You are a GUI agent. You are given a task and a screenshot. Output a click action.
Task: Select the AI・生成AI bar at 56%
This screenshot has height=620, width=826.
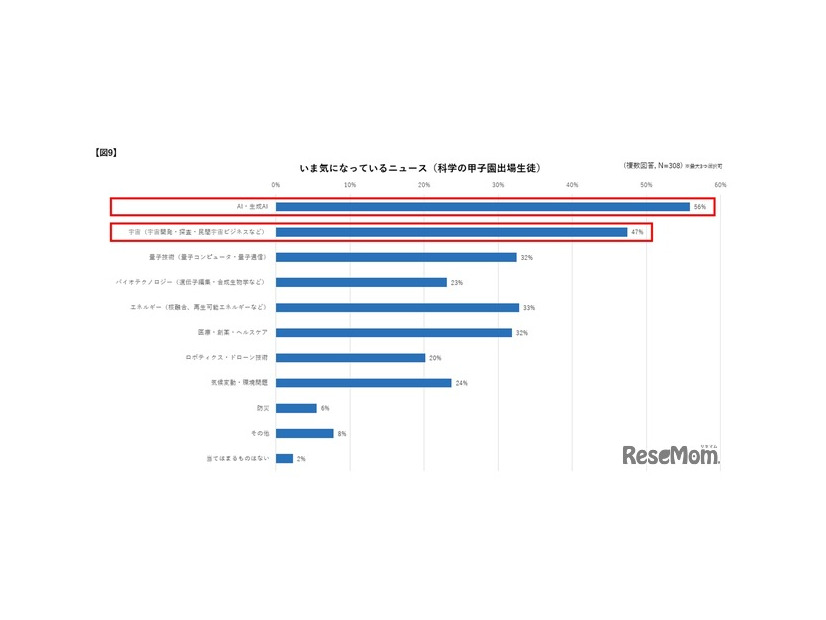480,205
